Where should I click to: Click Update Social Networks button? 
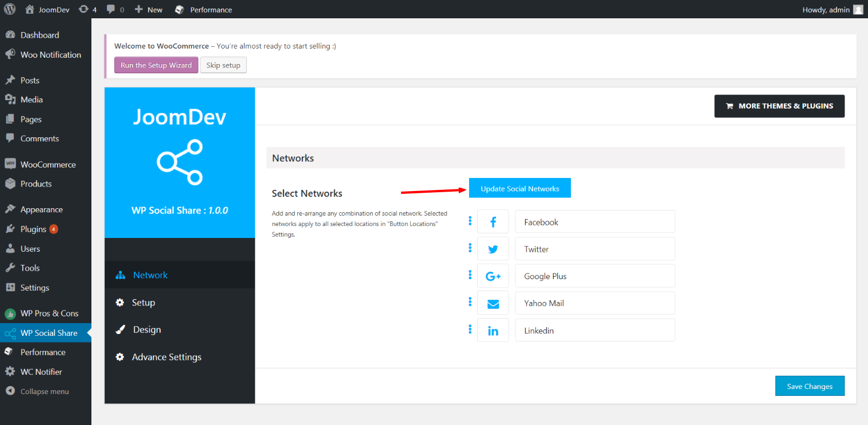coord(520,188)
